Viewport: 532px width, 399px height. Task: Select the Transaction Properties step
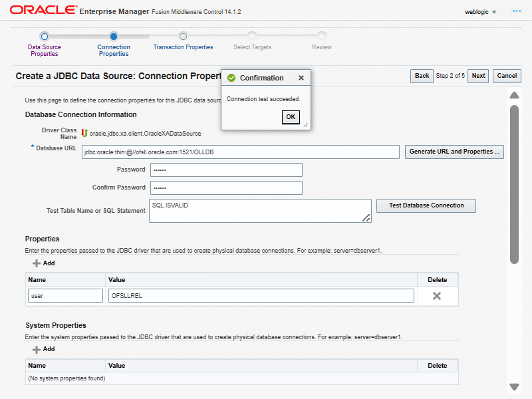[183, 37]
